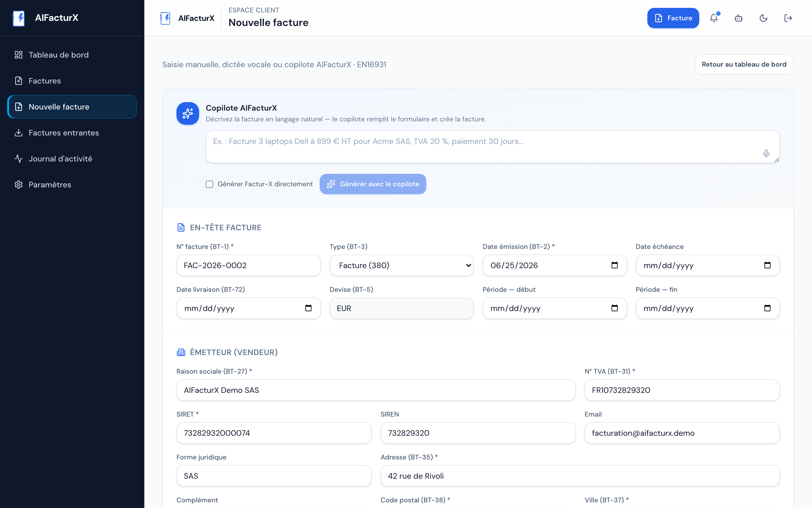Click the Forme juridique field
Image resolution: width=812 pixels, height=508 pixels.
274,476
